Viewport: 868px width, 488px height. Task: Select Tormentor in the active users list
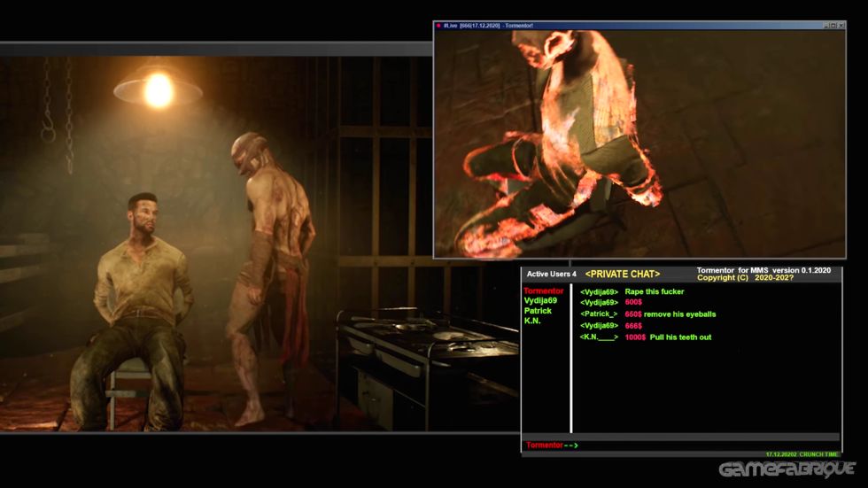click(544, 290)
